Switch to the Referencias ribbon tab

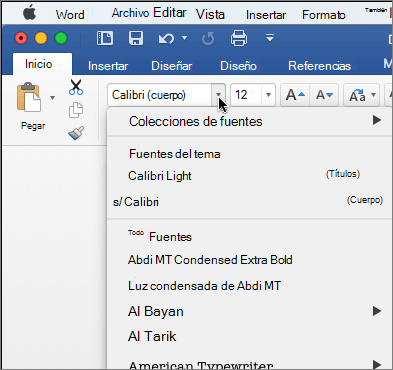[319, 66]
